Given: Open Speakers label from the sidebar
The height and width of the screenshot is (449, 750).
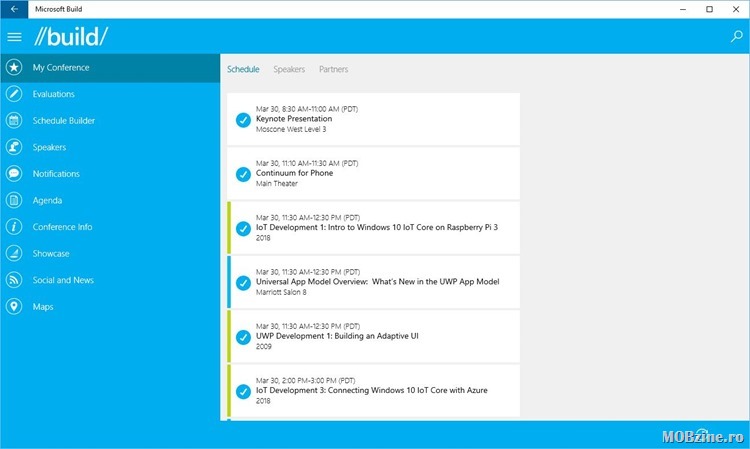Looking at the screenshot, I should 49,147.
